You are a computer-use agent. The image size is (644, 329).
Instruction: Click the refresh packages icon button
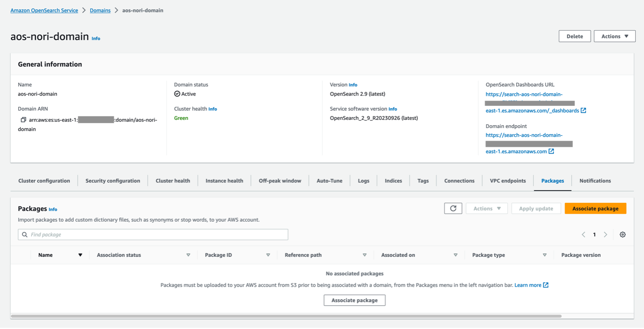tap(453, 208)
